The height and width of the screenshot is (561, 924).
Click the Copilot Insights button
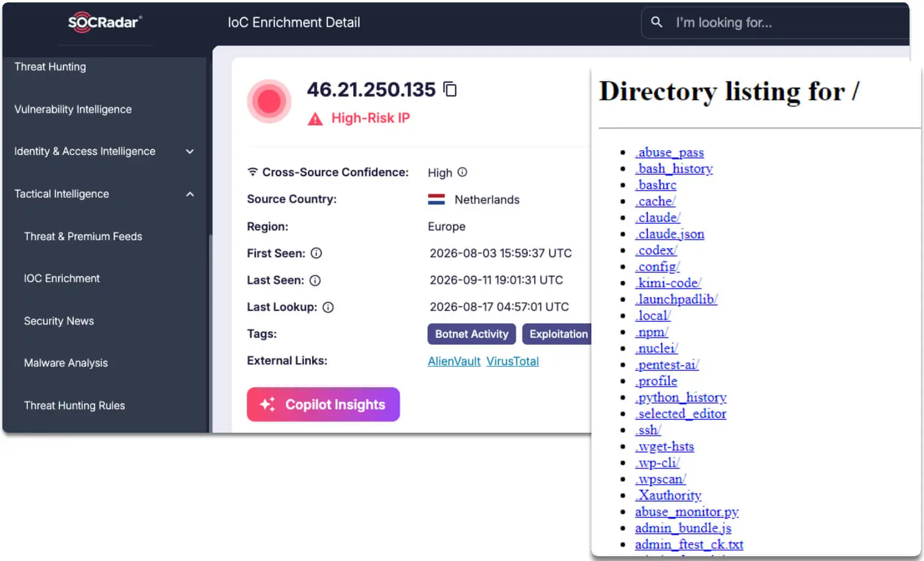[324, 404]
